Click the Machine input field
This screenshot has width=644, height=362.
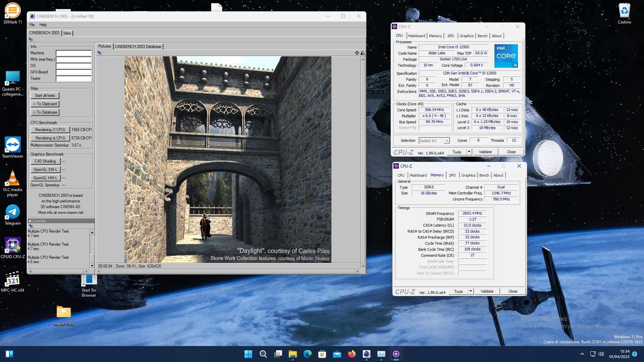coord(73,53)
